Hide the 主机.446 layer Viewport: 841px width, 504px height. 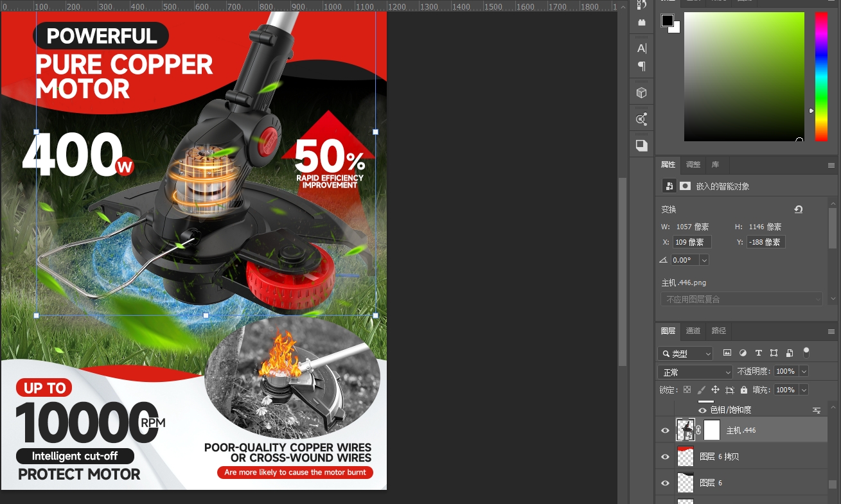tap(665, 430)
